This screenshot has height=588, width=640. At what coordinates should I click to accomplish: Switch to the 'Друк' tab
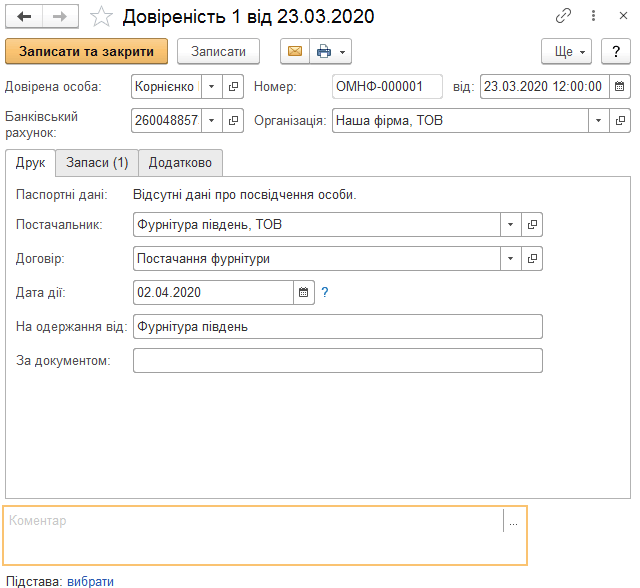click(31, 163)
